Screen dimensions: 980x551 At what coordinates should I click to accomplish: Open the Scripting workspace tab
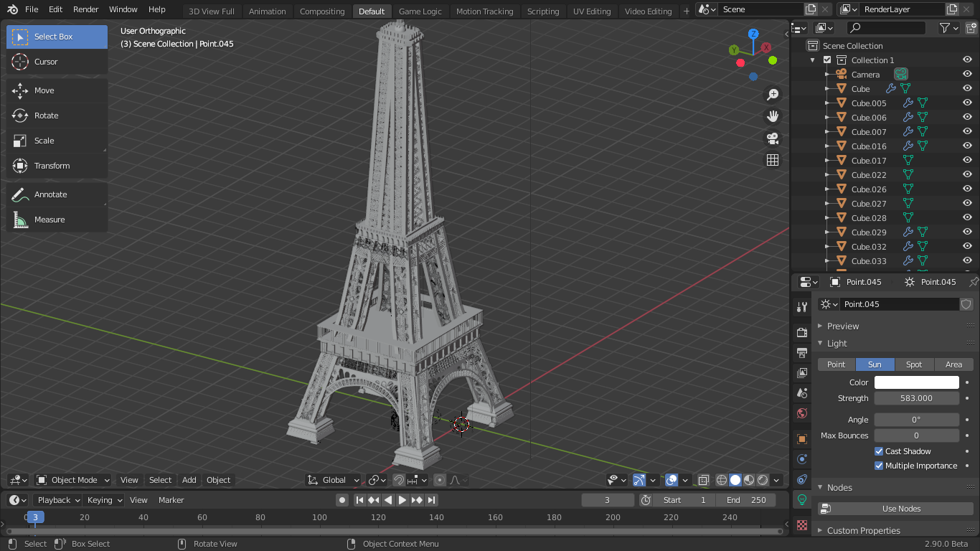pos(543,11)
